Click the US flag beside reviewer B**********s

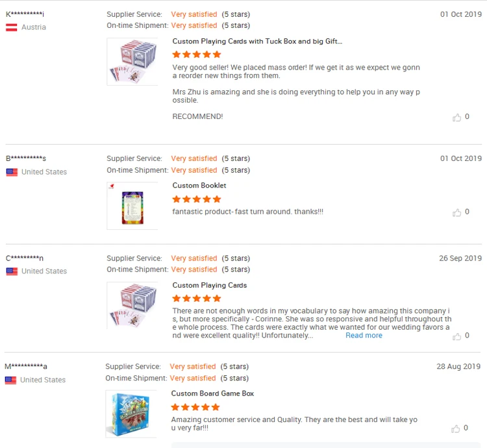[x=12, y=172]
